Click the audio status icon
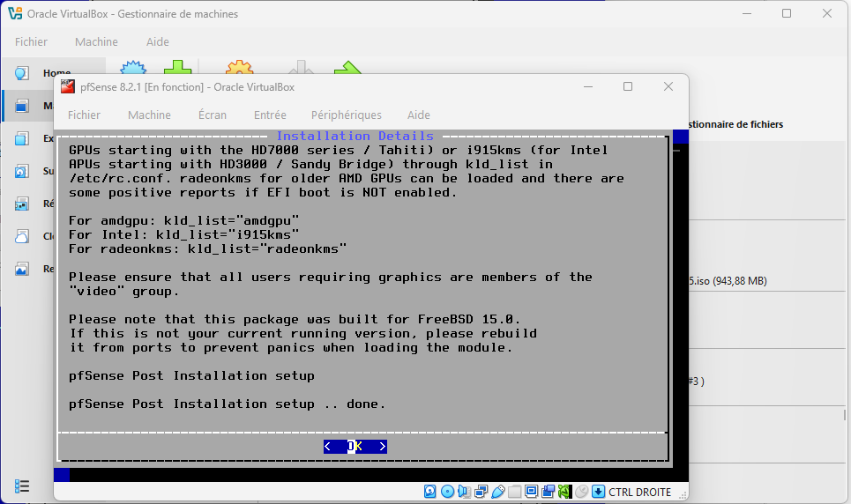The height and width of the screenshot is (504, 851). [464, 492]
